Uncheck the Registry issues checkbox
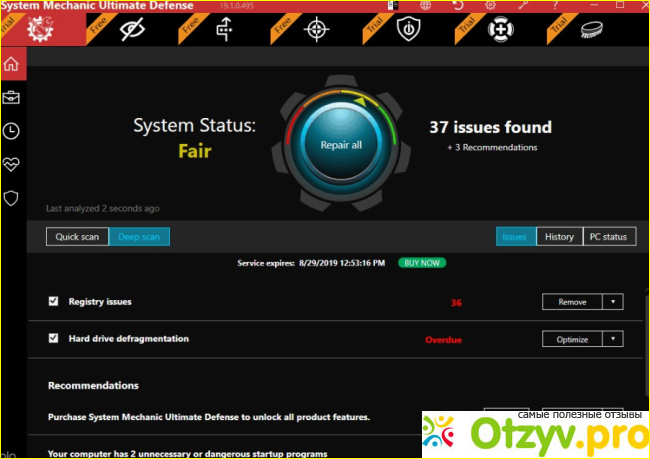The image size is (650, 459). coord(54,301)
